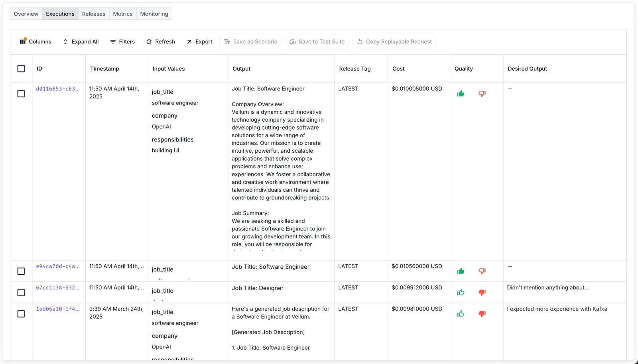638x364 pixels.
Task: Click thumbs-up for execution 1ed06e10
Action: pos(461,314)
